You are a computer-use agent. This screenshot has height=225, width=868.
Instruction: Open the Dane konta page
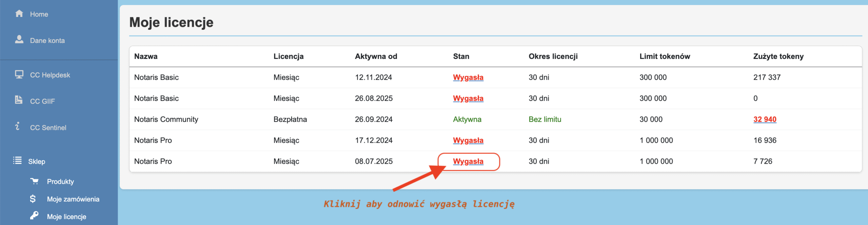tap(47, 41)
